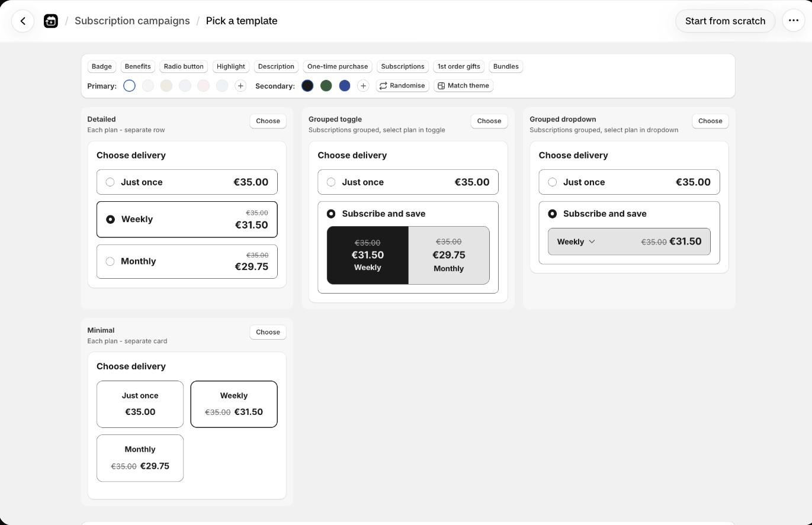Select Just once radio in Detailed template
812x525 pixels.
click(x=110, y=182)
